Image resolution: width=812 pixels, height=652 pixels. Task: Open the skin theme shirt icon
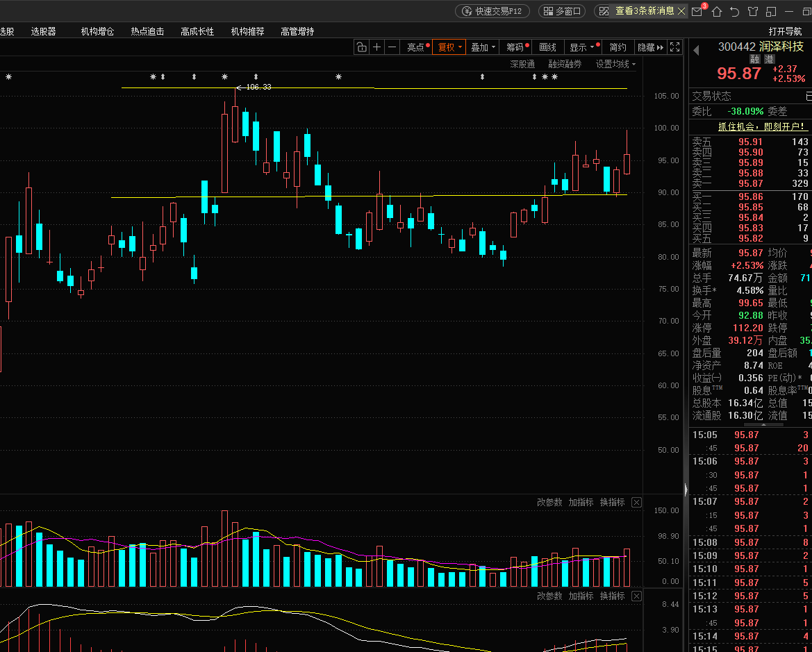pos(753,11)
